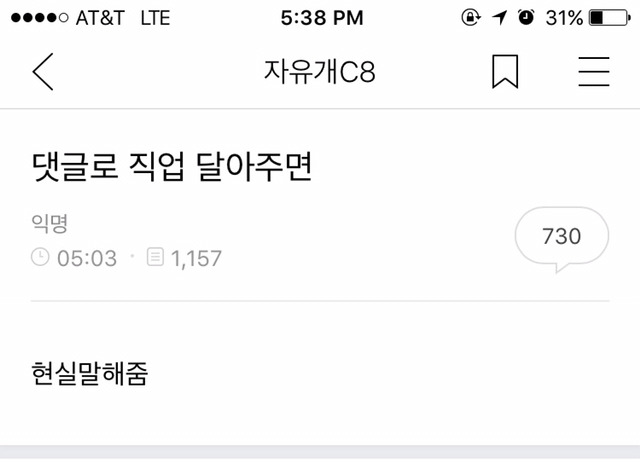Open the post title 댓글로 직업 달아주면
Screen dimensions: 640x462
point(172,166)
